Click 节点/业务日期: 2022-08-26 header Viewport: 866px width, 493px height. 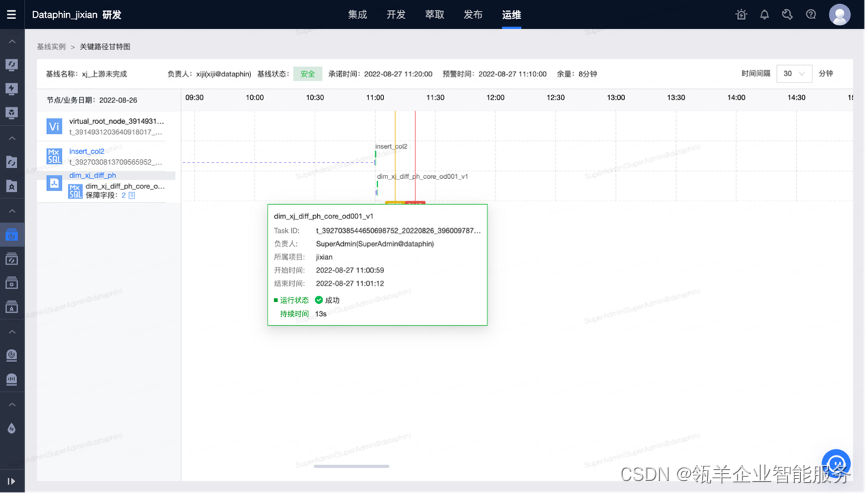[92, 100]
